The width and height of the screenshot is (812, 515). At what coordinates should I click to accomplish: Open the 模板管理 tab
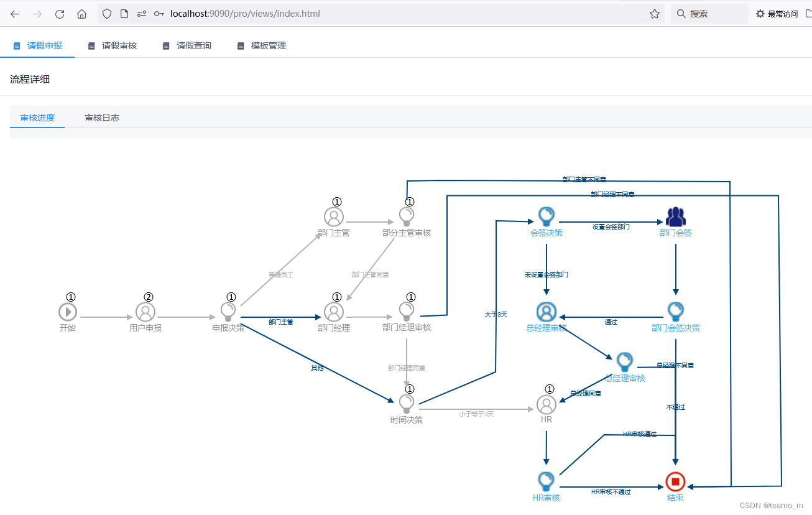(261, 45)
